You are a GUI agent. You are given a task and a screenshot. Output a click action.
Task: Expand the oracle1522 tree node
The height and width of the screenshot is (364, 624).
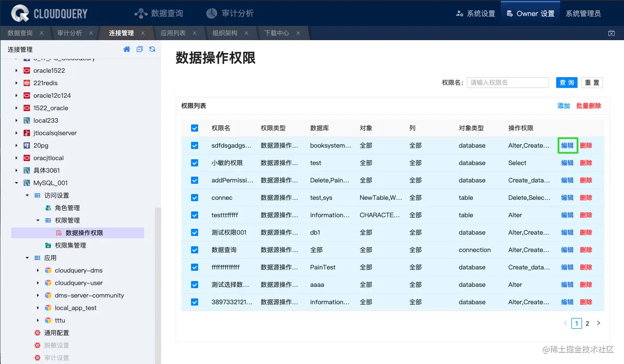[17, 70]
